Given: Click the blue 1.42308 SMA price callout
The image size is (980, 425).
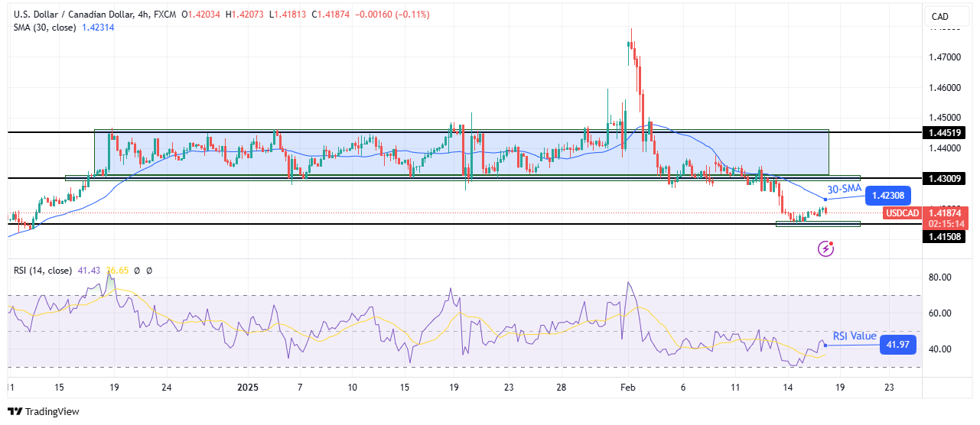Looking at the screenshot, I should pyautogui.click(x=887, y=196).
